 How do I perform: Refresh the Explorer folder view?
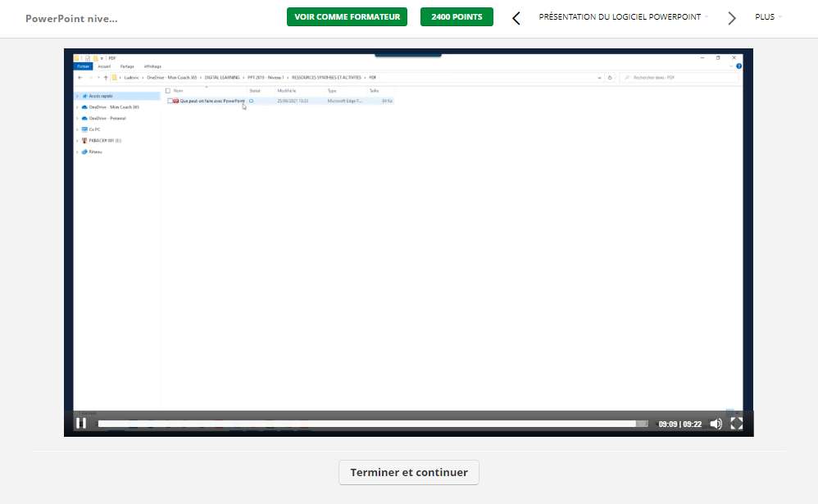point(610,77)
